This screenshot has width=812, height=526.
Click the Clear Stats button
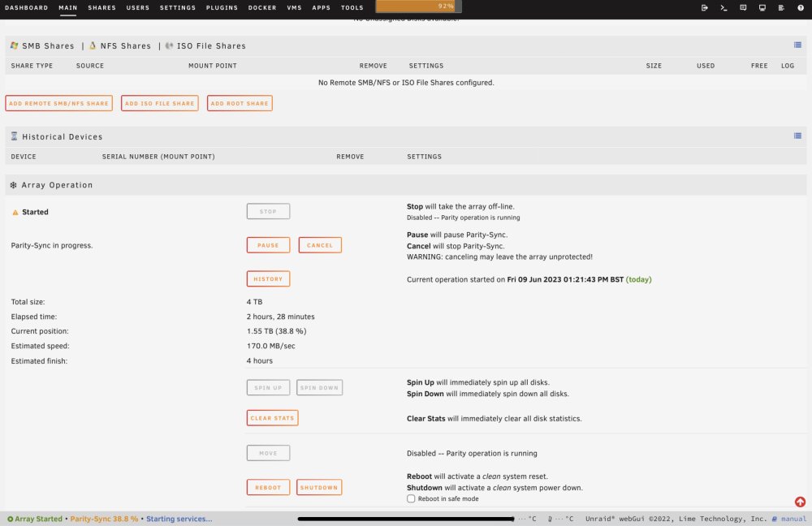[x=272, y=418]
